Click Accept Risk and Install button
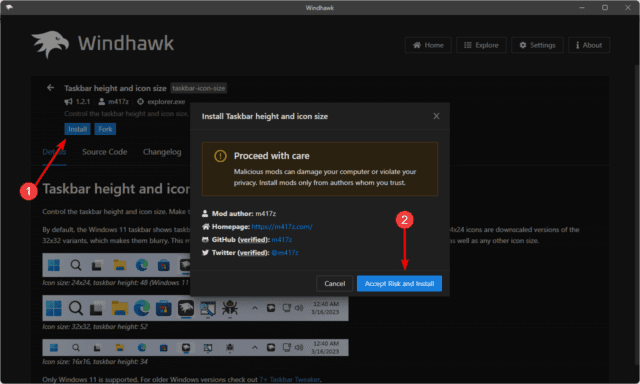640x384 pixels. [399, 284]
